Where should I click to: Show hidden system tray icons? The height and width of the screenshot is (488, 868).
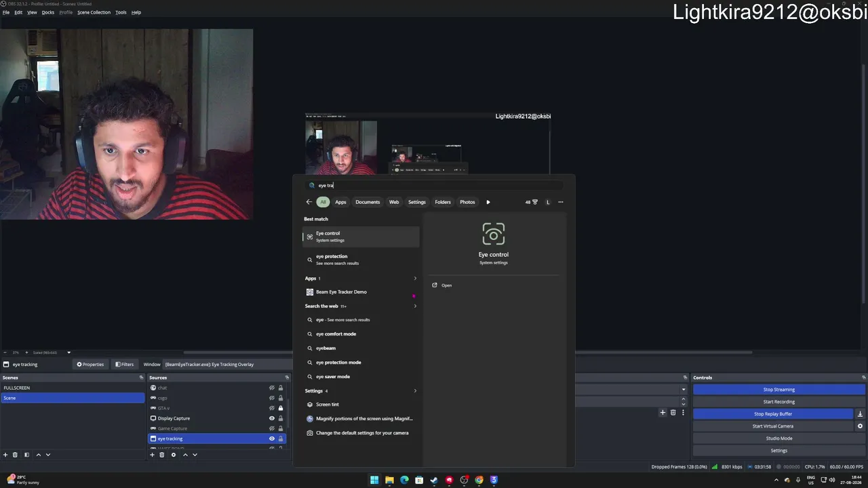(x=776, y=480)
